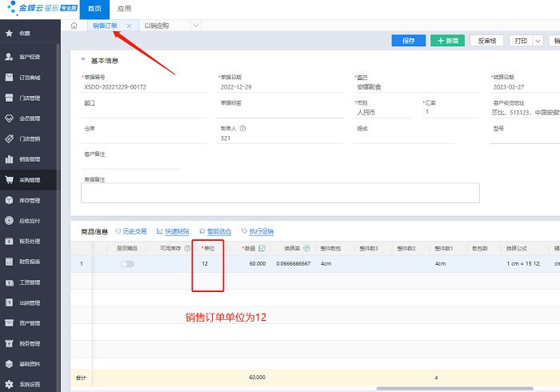Open 销售管理 bar chart in sidebar
Image resolution: width=560 pixels, height=392 pixels.
click(x=10, y=159)
